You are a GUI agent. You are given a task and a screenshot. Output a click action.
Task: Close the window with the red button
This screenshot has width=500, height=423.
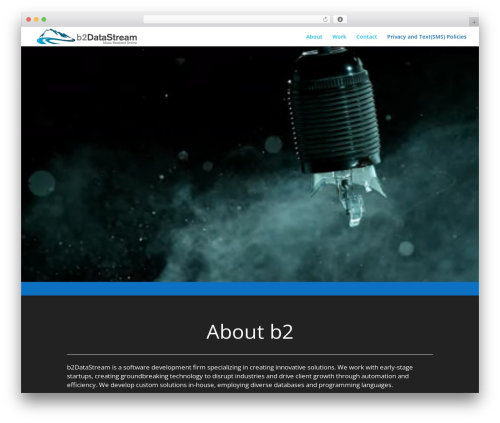coord(29,20)
